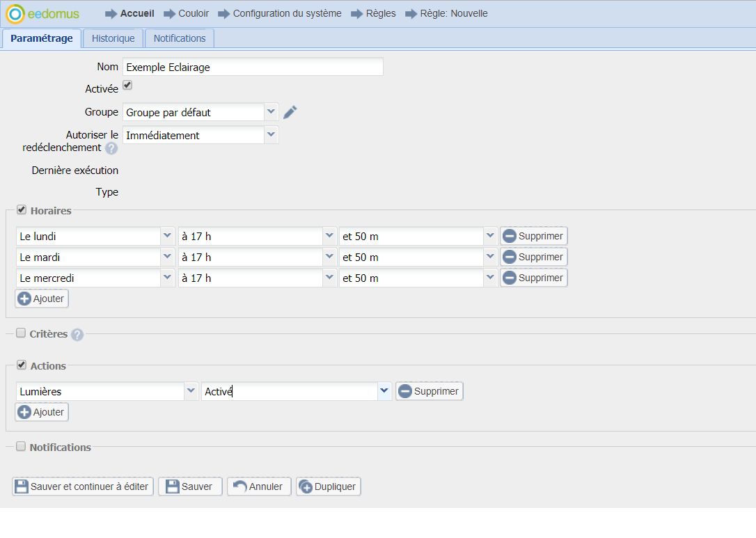Open the Groupe par défaut dropdown
This screenshot has height=538, width=756.
tap(271, 112)
